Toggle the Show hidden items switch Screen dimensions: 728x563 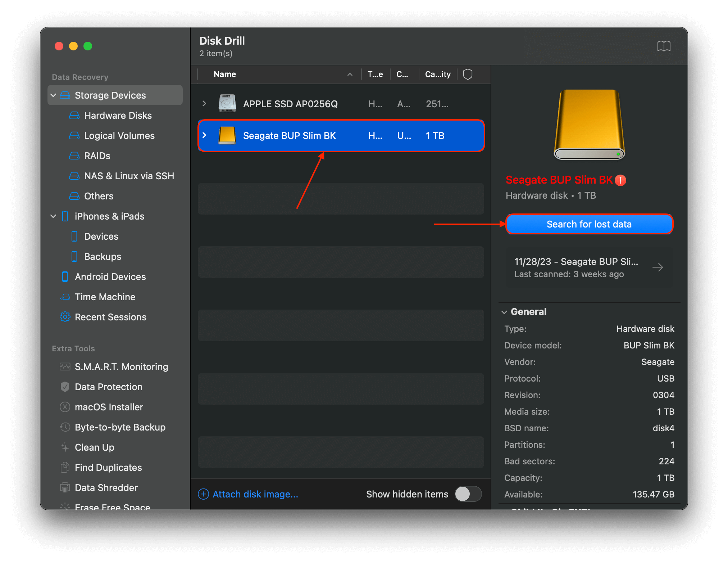[468, 494]
